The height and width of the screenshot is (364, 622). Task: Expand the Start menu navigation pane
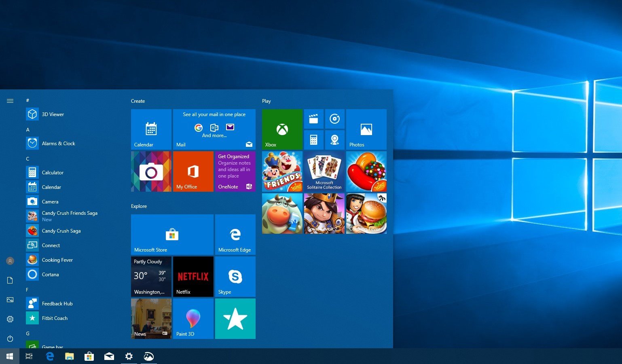(10, 101)
